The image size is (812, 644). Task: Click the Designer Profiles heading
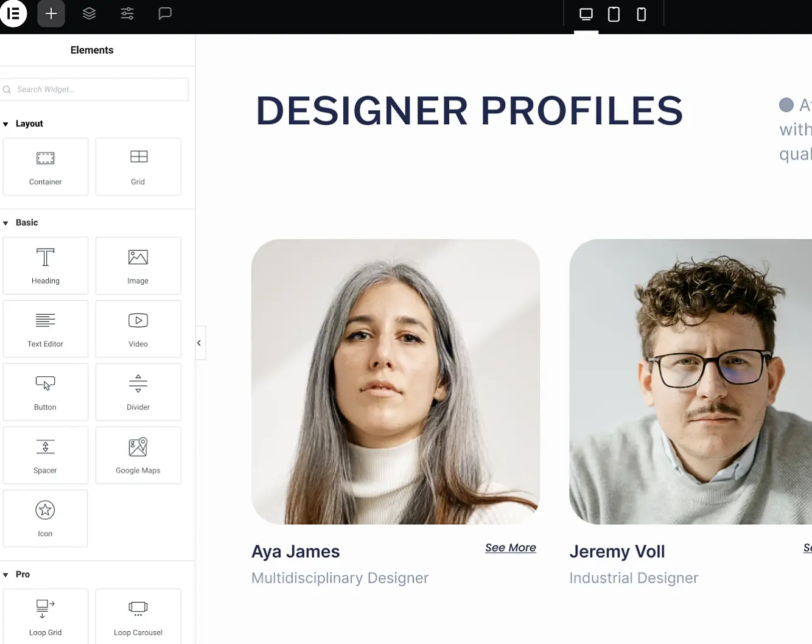(x=469, y=111)
